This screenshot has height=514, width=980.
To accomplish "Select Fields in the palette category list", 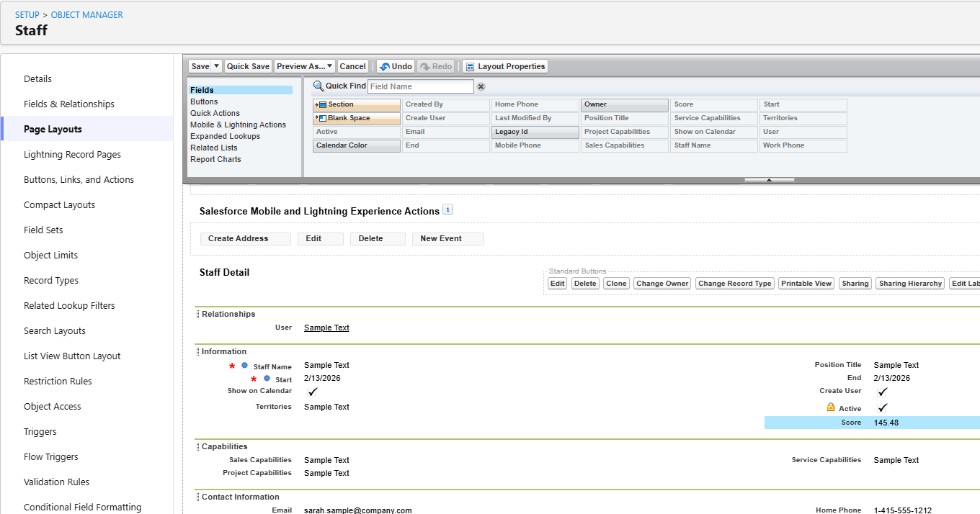I will 241,90.
